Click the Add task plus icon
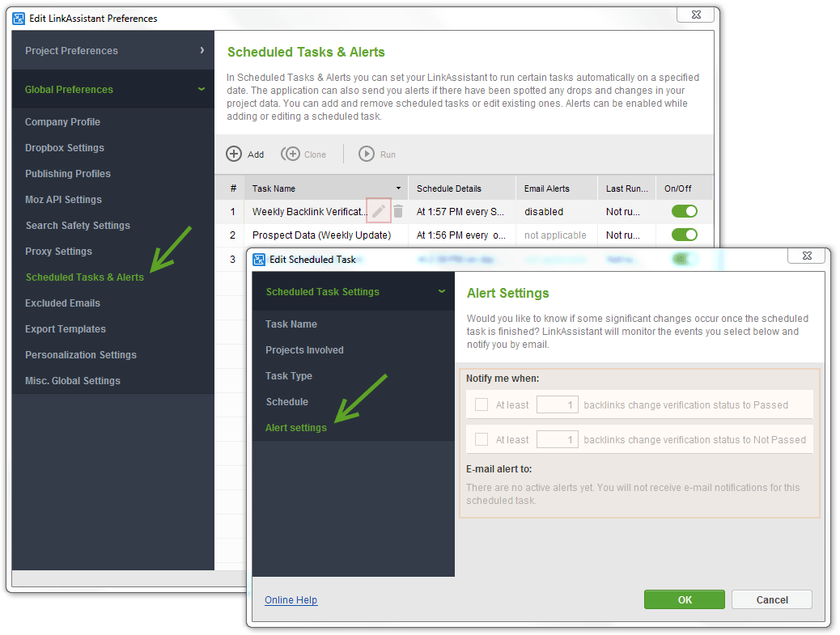Image resolution: width=840 pixels, height=635 pixels. pyautogui.click(x=234, y=155)
